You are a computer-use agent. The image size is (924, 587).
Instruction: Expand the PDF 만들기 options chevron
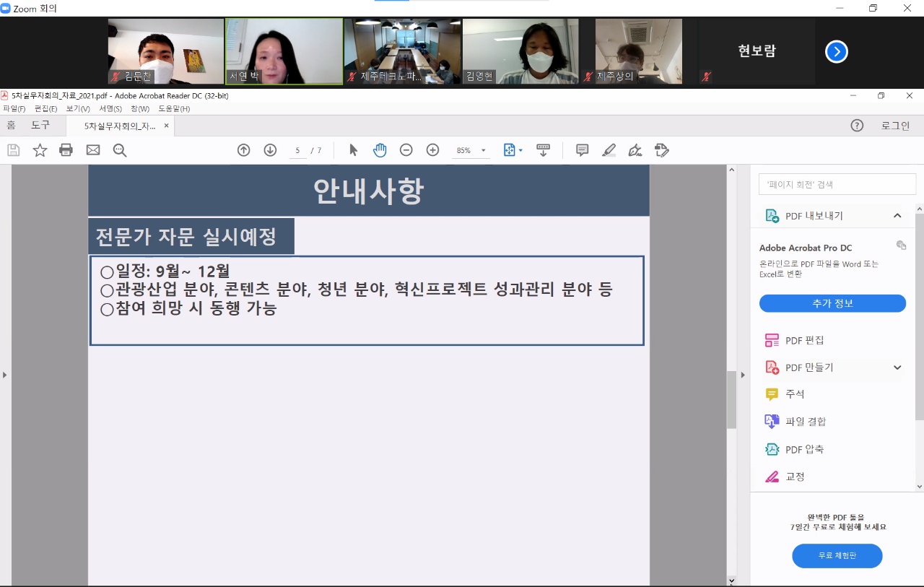click(897, 368)
